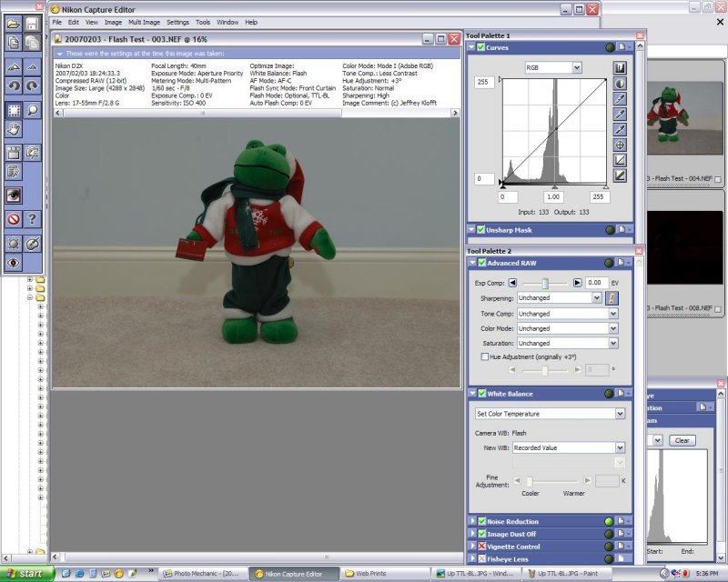The width and height of the screenshot is (728, 582).
Task: Select the top eyedropper in Curves
Action: coord(620,99)
